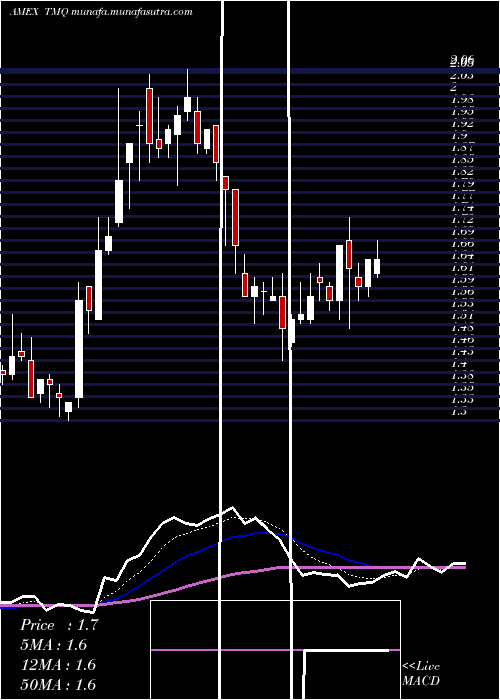The image size is (500, 700).
Task: Click the '1.92' price axis label
Action: [462, 124]
